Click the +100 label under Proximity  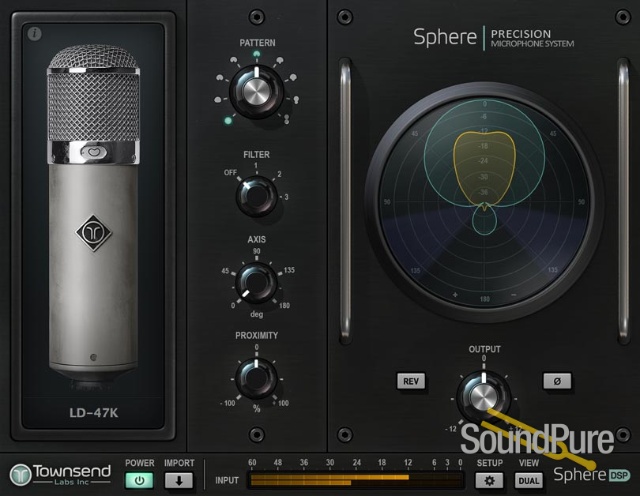coord(281,403)
